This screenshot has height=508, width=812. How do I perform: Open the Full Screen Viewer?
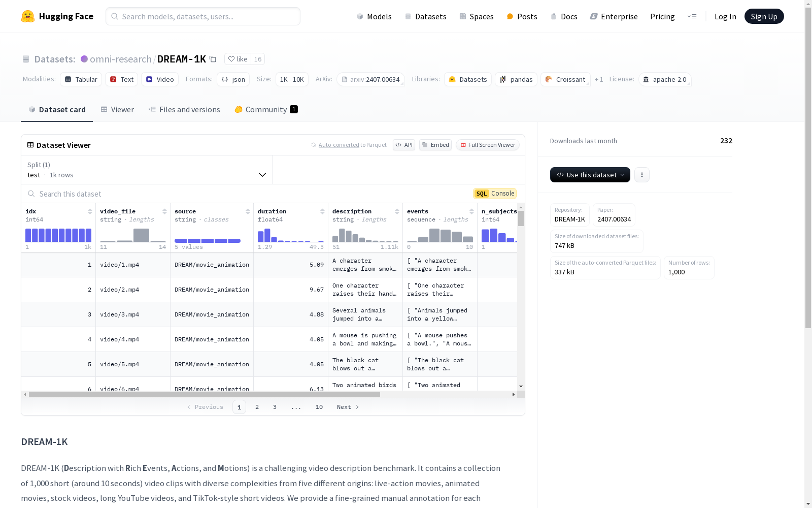click(488, 145)
